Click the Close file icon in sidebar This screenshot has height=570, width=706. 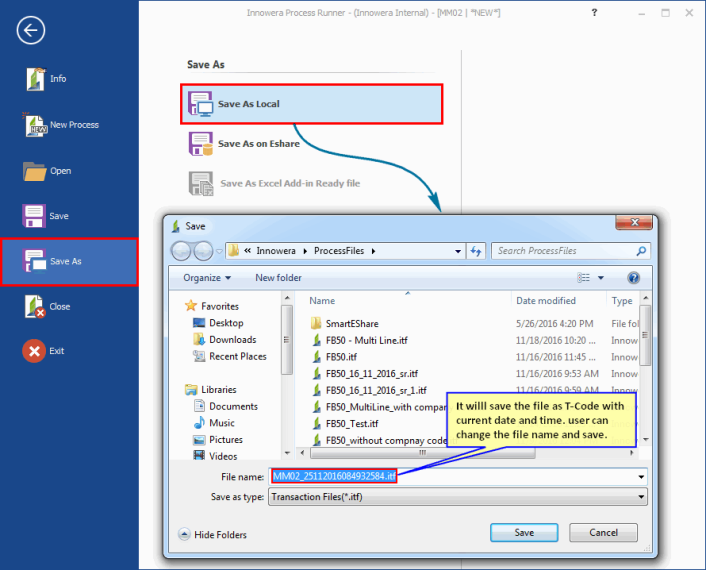coord(35,307)
